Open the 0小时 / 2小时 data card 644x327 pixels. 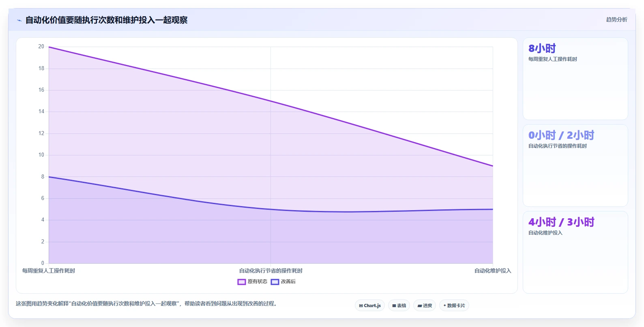[575, 166]
